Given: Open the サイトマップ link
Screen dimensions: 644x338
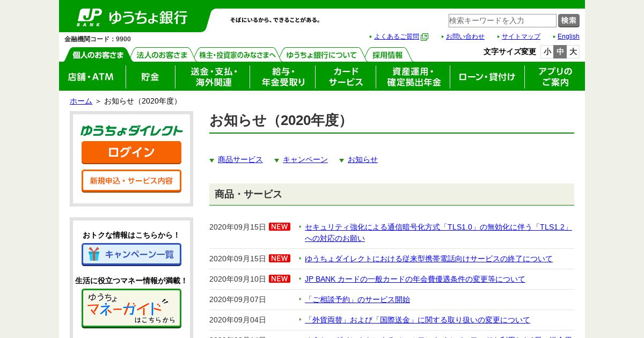Looking at the screenshot, I should click(x=521, y=36).
